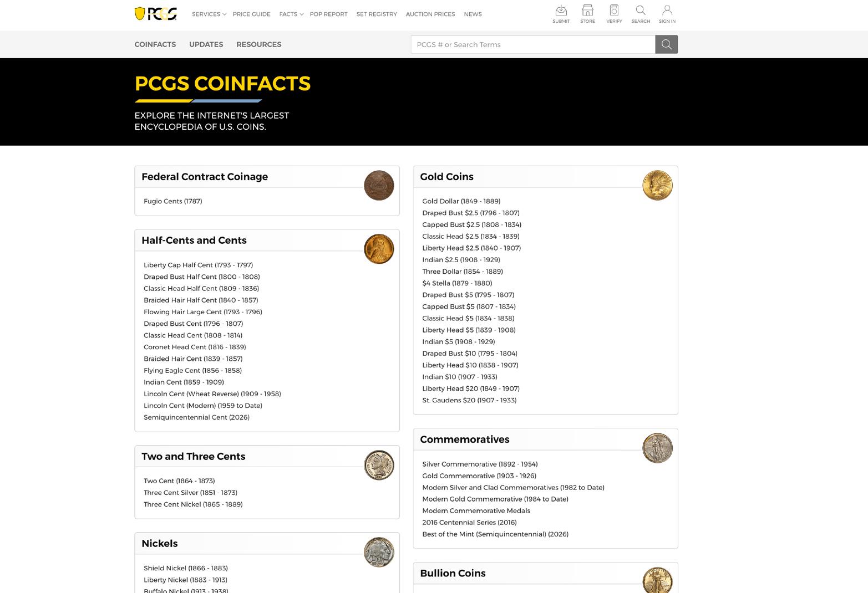Open the News menu item

(473, 14)
